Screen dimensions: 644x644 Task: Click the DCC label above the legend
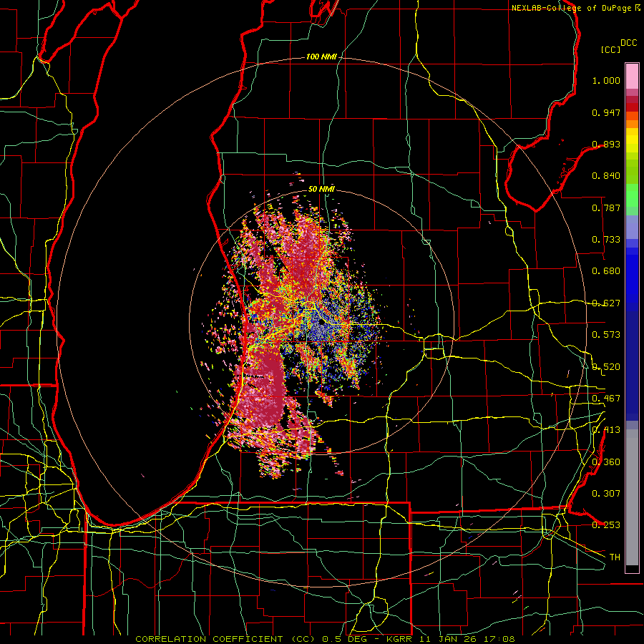(x=629, y=43)
